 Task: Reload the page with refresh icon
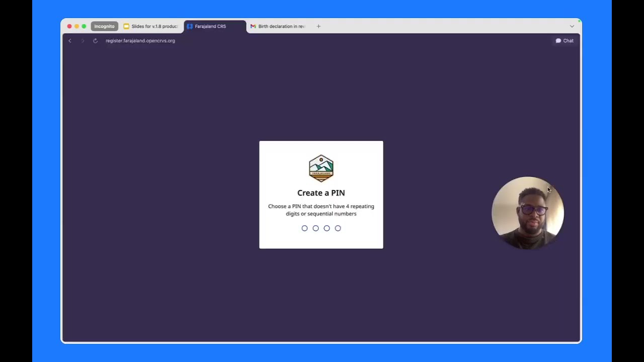click(x=95, y=41)
